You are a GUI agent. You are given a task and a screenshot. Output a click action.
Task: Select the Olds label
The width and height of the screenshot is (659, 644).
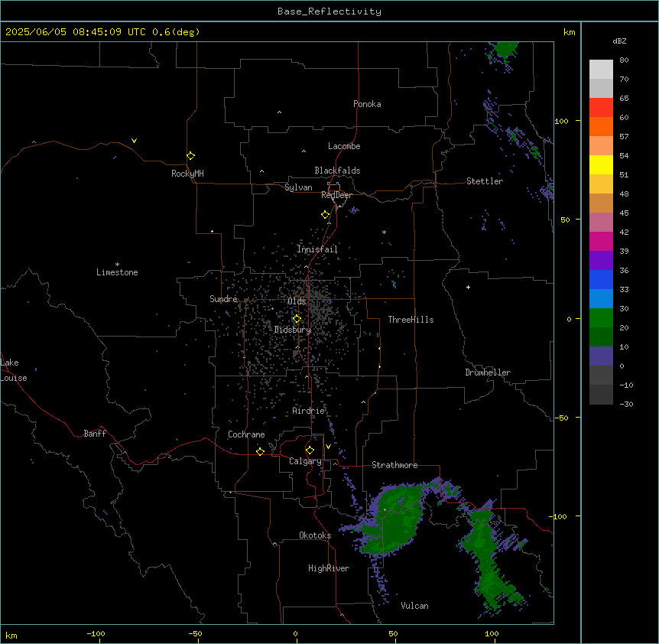[297, 301]
